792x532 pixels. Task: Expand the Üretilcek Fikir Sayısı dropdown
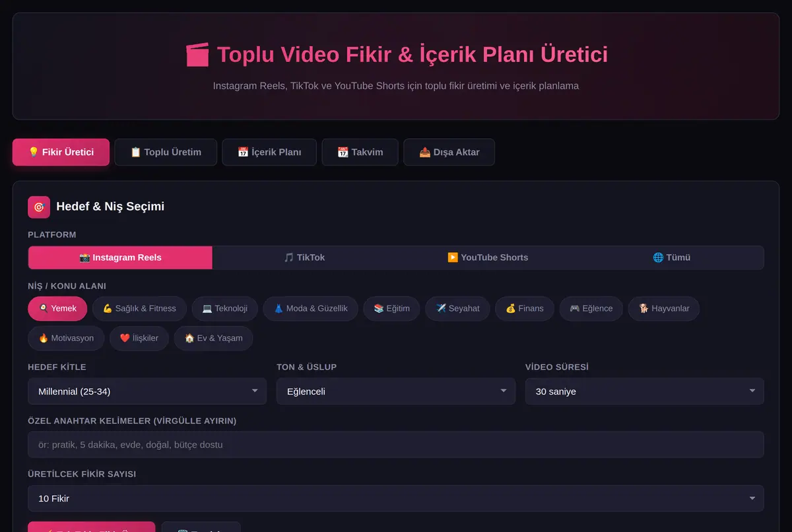click(396, 498)
